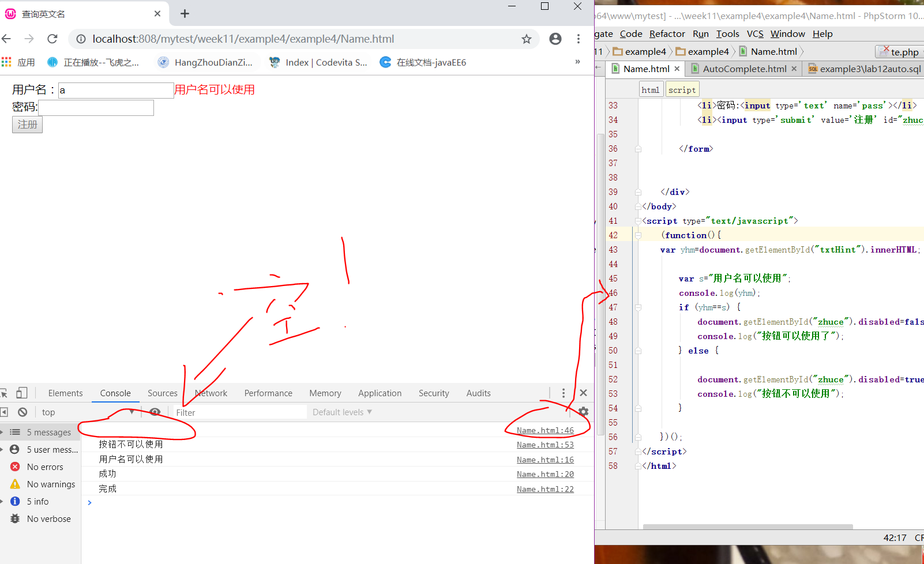Switch to the DevTools Sources tab
Screen dimensions: 924x564
(x=163, y=393)
